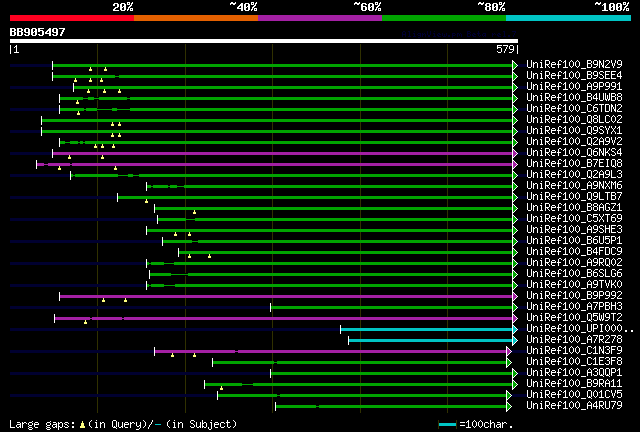
Task: Click the UniRef100_A7PBH3 label
Action: coord(574,307)
